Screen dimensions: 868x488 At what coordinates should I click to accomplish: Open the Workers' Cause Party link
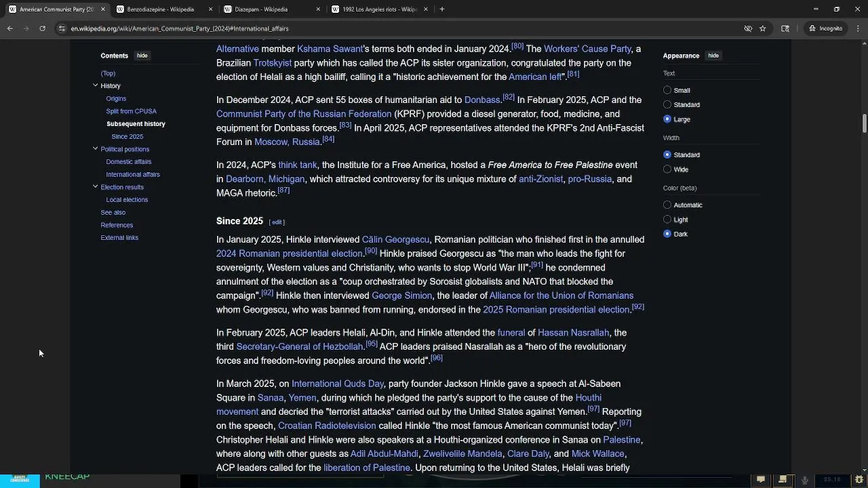click(x=587, y=49)
